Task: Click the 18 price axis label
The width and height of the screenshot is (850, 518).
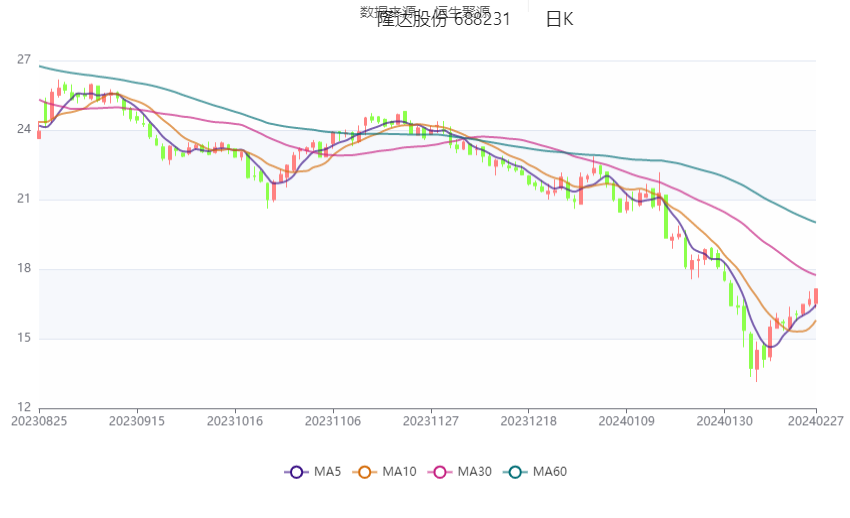Action: [24, 268]
